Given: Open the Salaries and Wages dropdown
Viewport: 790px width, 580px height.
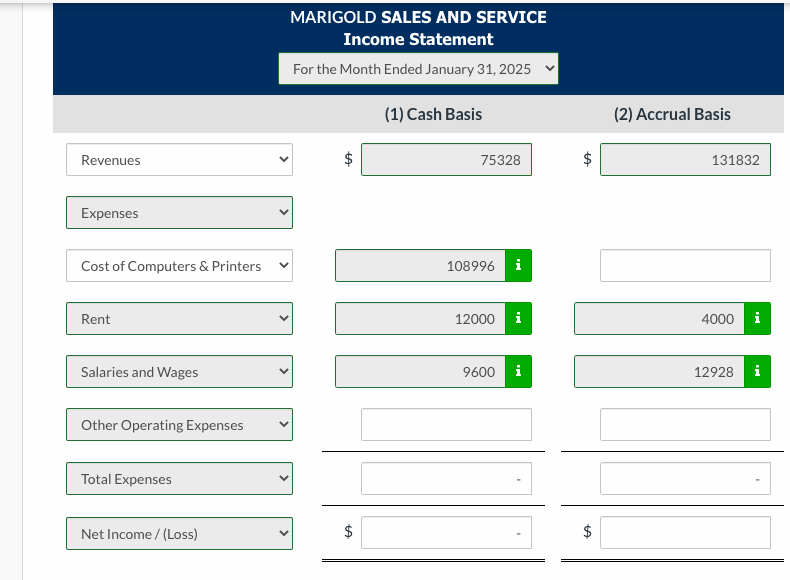Looking at the screenshot, I should point(179,371).
